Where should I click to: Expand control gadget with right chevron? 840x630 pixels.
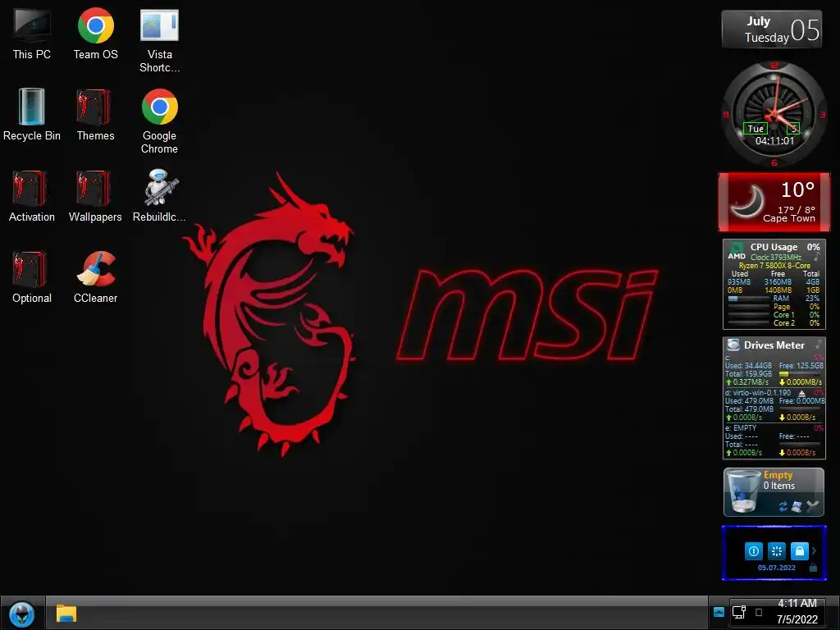[x=815, y=550]
